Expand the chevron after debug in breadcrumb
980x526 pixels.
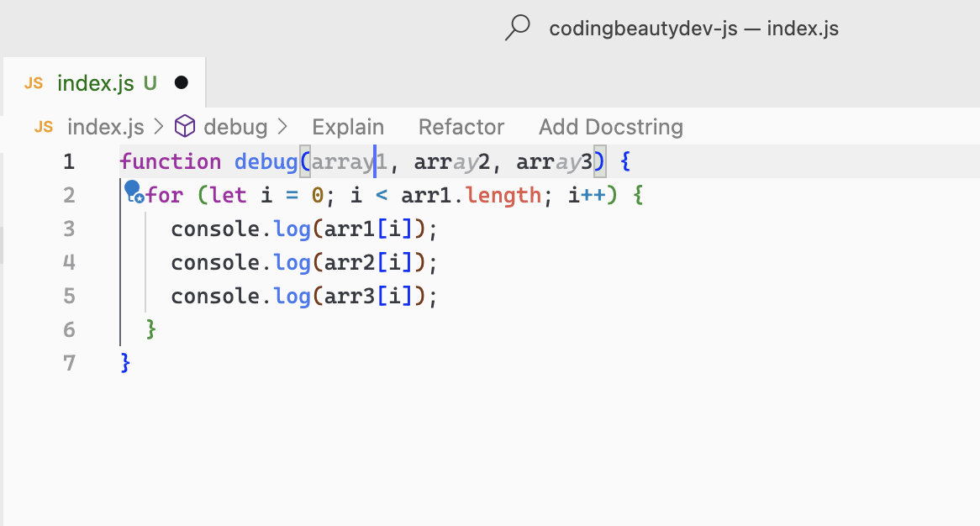282,127
